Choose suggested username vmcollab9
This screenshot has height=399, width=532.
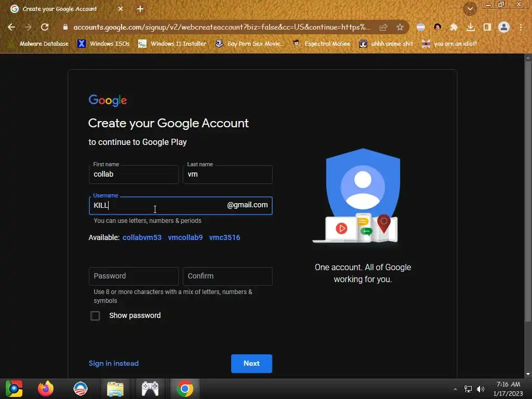(x=185, y=237)
